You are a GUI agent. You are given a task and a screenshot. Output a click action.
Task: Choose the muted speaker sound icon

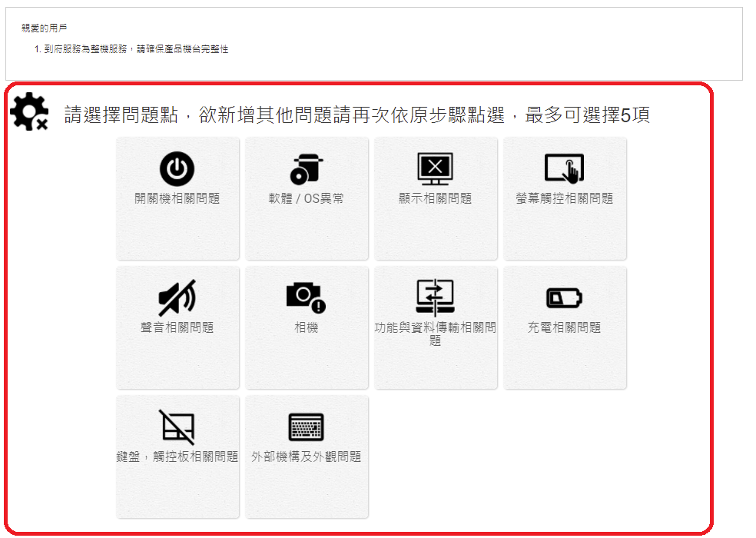[x=177, y=297]
